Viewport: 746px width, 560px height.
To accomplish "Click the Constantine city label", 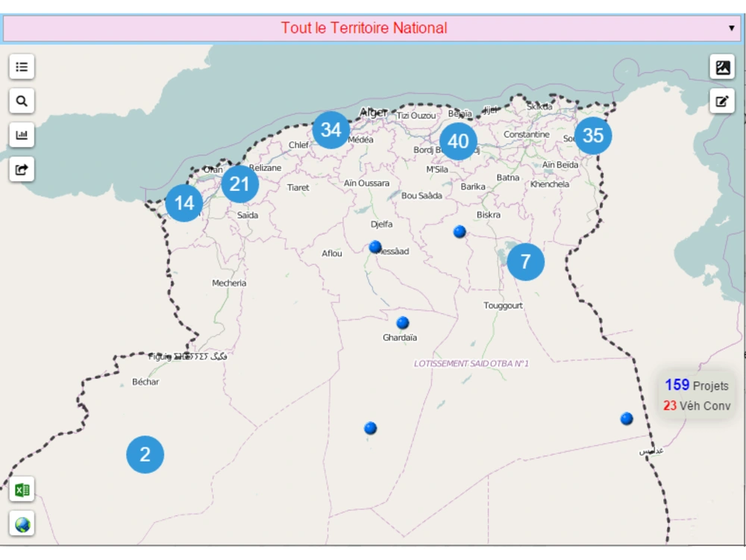I will [x=527, y=134].
